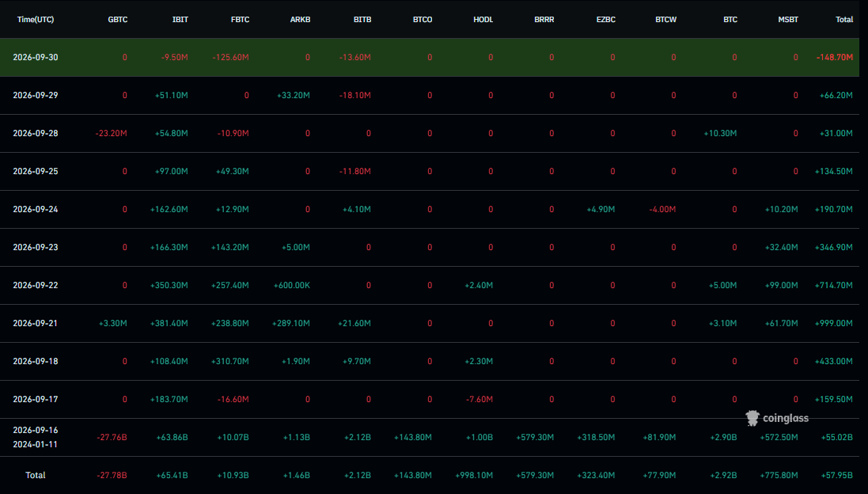The width and height of the screenshot is (868, 494).
Task: Click BITB value -18.10M
Action: (354, 95)
